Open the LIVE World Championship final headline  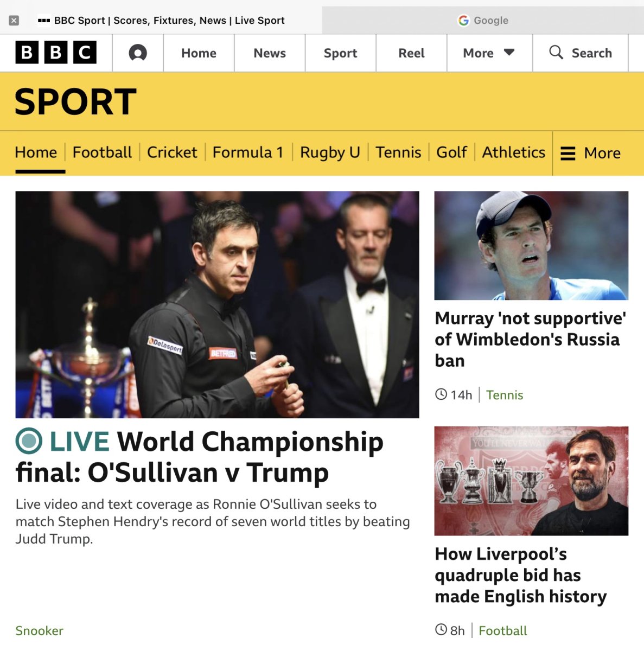click(200, 457)
